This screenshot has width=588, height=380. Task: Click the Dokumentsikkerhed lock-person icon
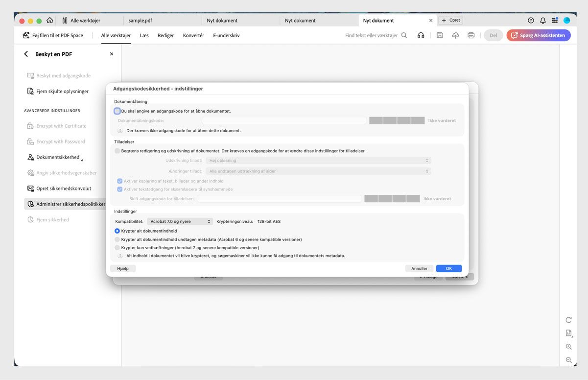[x=30, y=157]
